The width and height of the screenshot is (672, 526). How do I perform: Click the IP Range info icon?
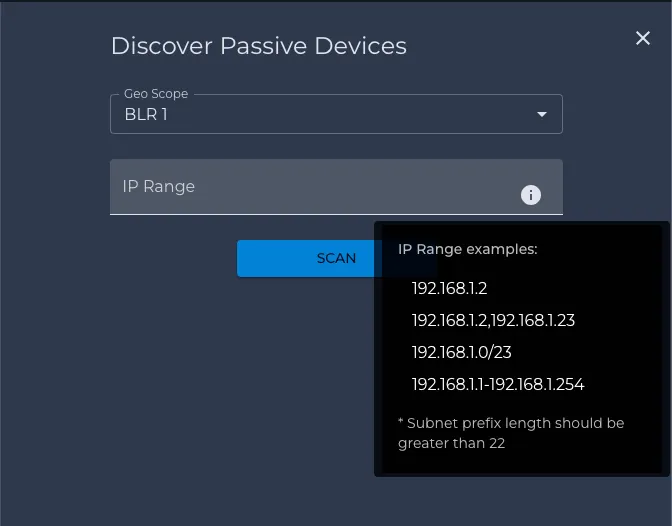[531, 195]
